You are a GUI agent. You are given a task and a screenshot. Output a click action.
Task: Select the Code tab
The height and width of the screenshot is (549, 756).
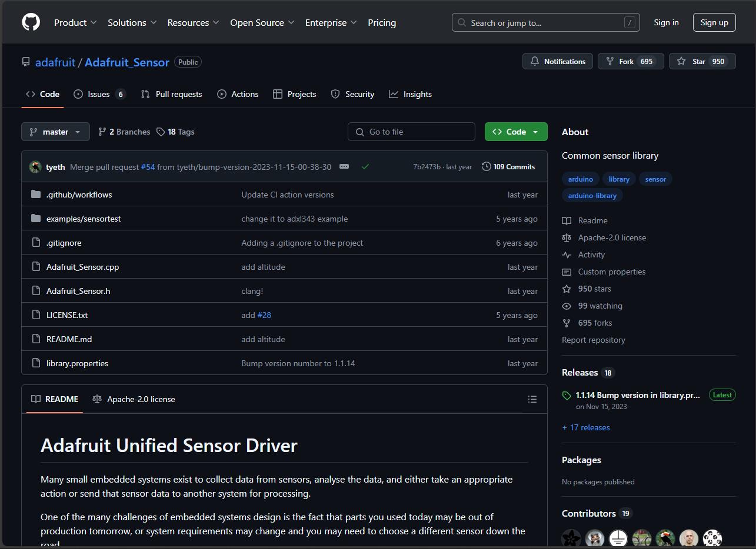42,94
